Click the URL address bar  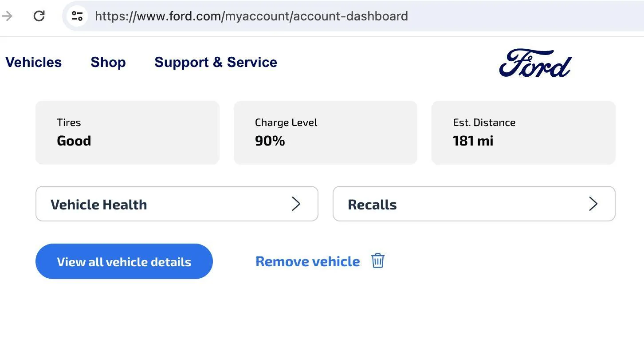click(355, 16)
